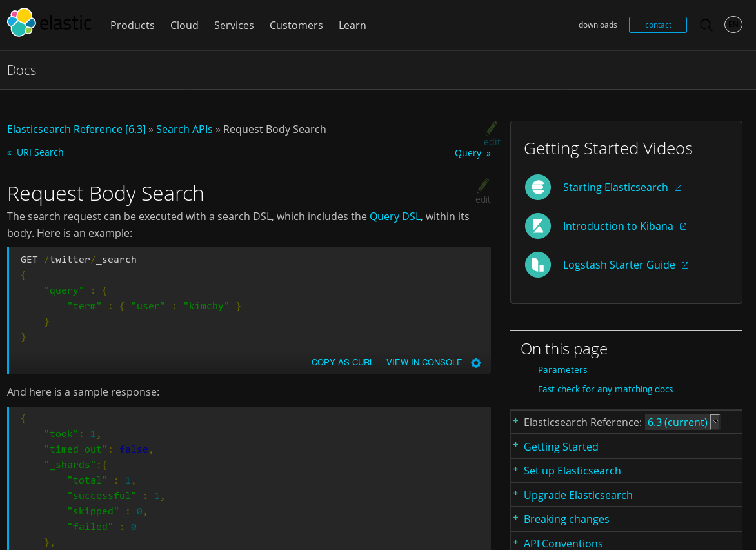Expand the Getting Started tree node

(516, 445)
